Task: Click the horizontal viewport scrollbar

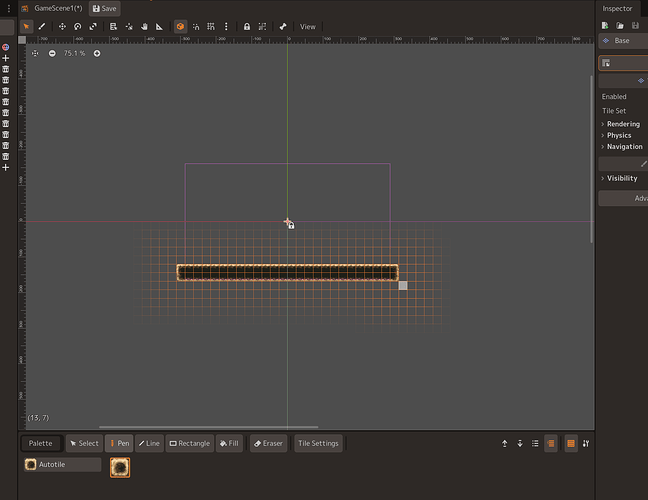Action: (209, 427)
